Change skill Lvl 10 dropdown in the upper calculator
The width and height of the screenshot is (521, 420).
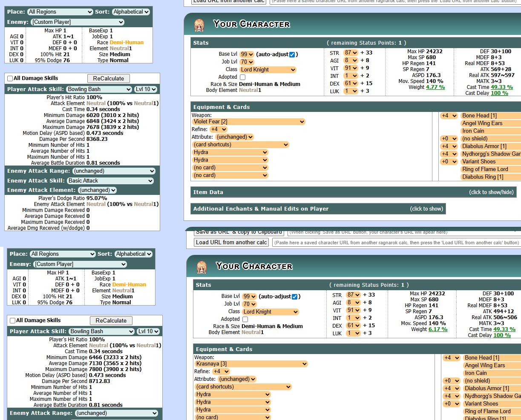146,89
